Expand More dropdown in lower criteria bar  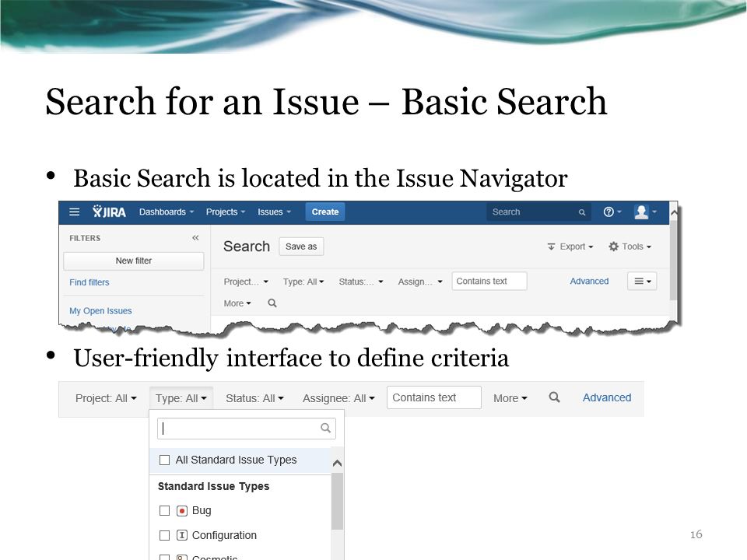510,398
